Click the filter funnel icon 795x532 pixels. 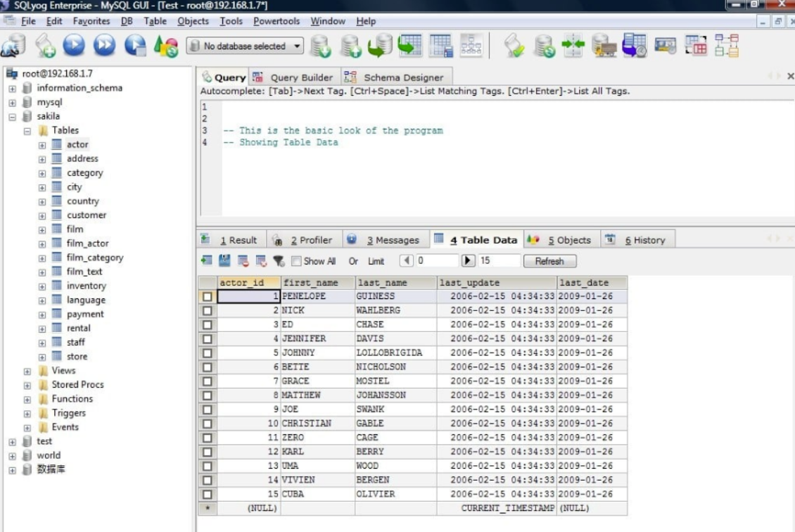tap(279, 261)
